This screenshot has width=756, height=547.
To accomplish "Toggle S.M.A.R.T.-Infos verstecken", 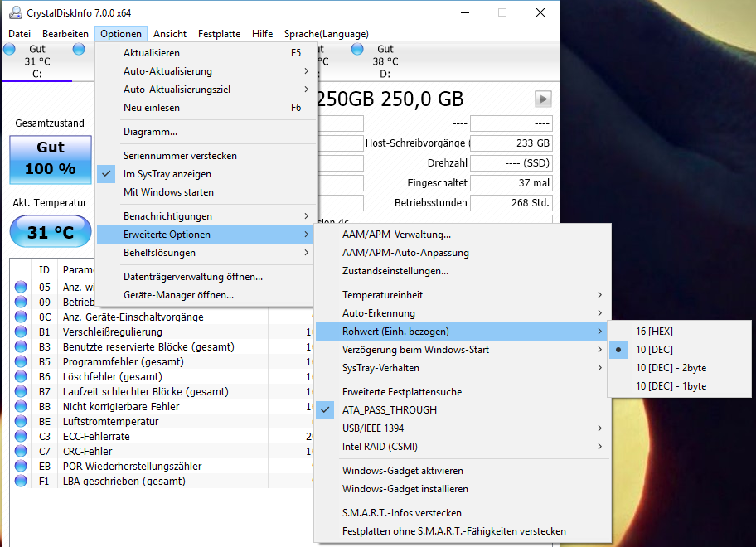I will click(x=463, y=513).
